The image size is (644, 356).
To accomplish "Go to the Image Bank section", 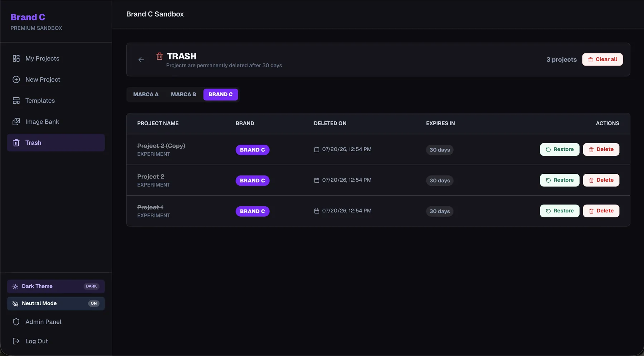I will [56, 122].
